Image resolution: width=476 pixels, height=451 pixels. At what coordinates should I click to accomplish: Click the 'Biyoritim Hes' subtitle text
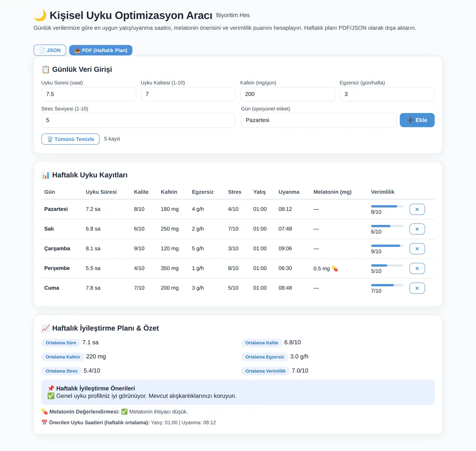pyautogui.click(x=233, y=15)
